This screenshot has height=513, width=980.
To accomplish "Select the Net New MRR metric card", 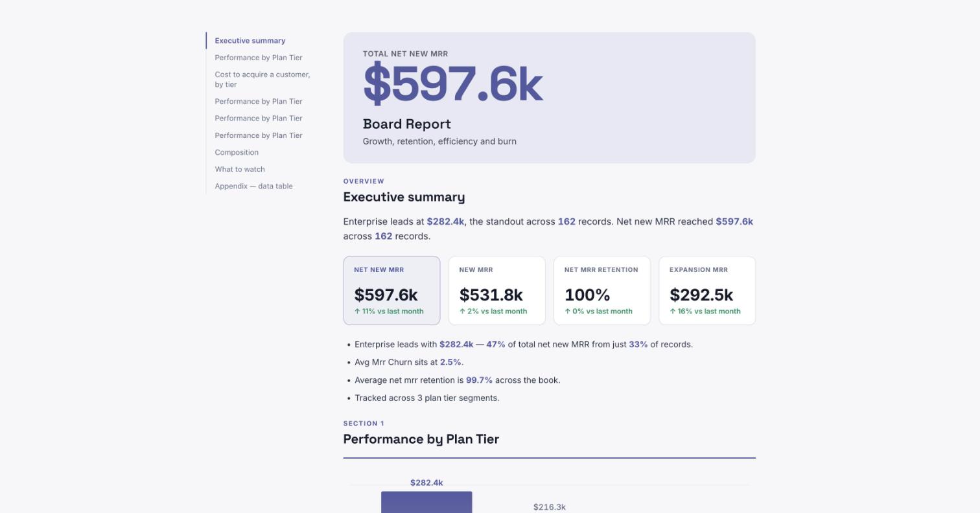I will (391, 291).
